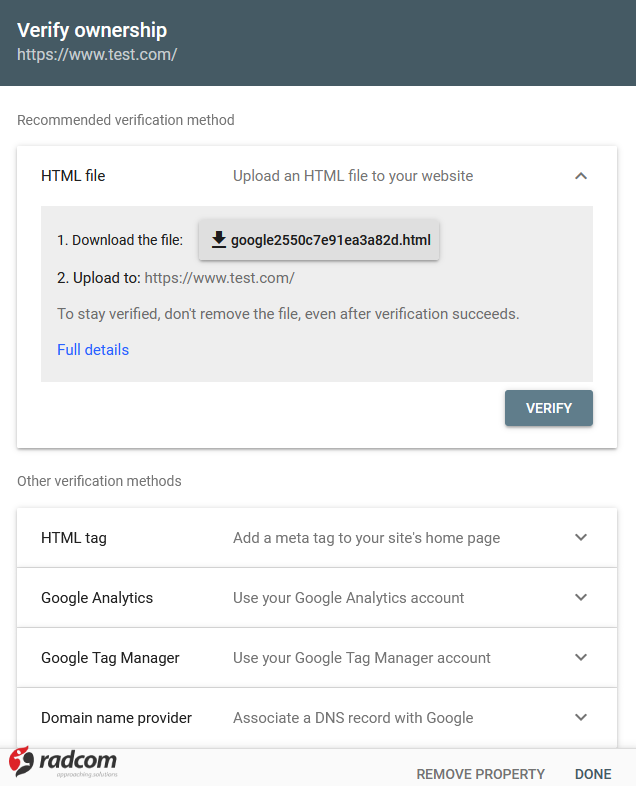Image resolution: width=636 pixels, height=786 pixels.
Task: Click the 'To stay verified' note text
Action: (288, 314)
